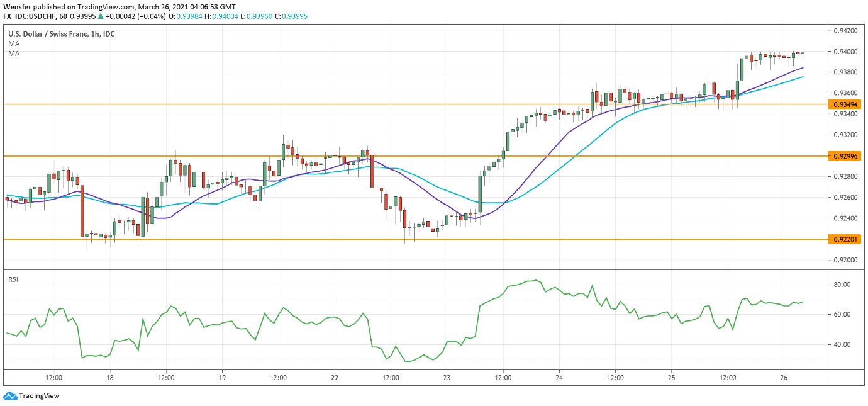Screen dimensions: 868x406
Task: Click the 80.00 RSI axis value
Action: (x=842, y=285)
